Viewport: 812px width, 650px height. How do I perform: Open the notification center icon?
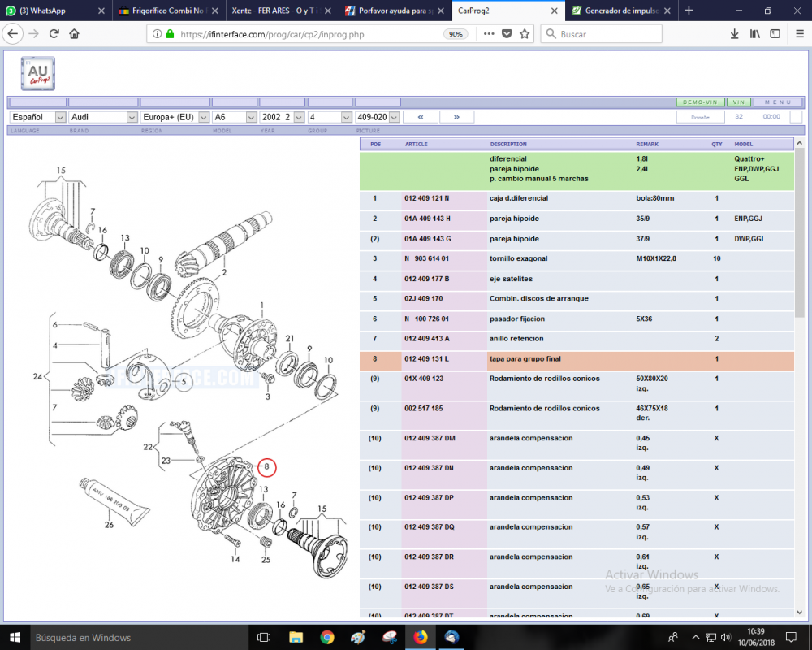pos(791,638)
